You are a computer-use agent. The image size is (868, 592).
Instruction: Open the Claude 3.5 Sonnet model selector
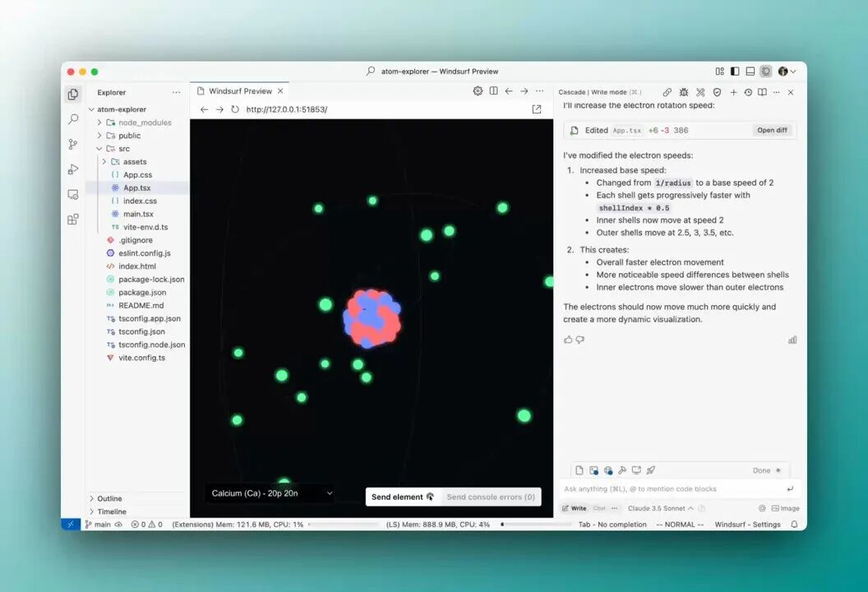pyautogui.click(x=660, y=508)
